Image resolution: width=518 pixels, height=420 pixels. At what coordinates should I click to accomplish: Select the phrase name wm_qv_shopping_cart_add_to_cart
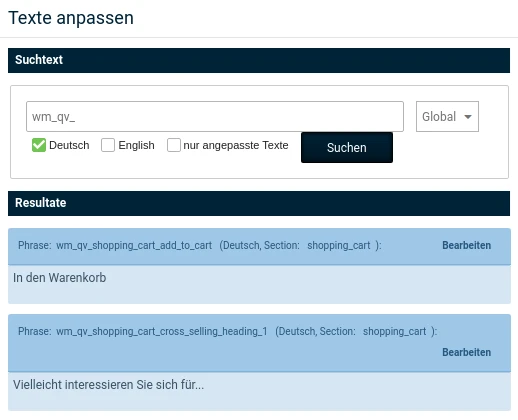134,245
